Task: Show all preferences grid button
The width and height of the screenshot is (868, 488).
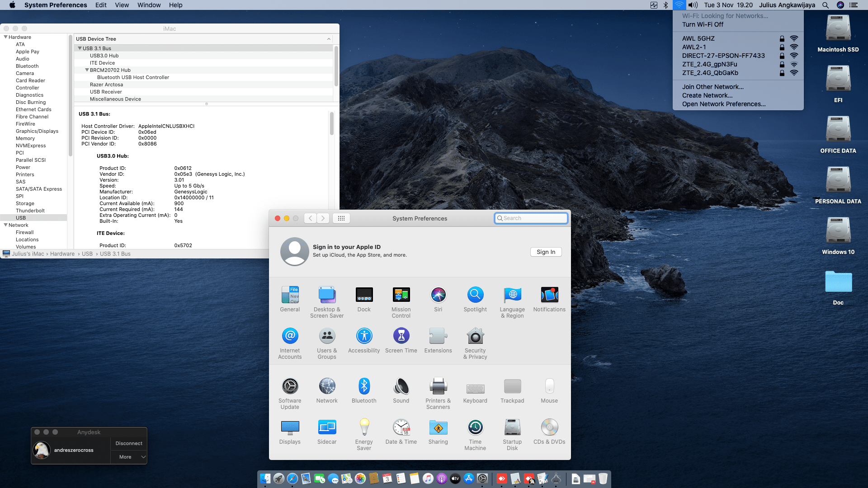Action: [x=341, y=218]
